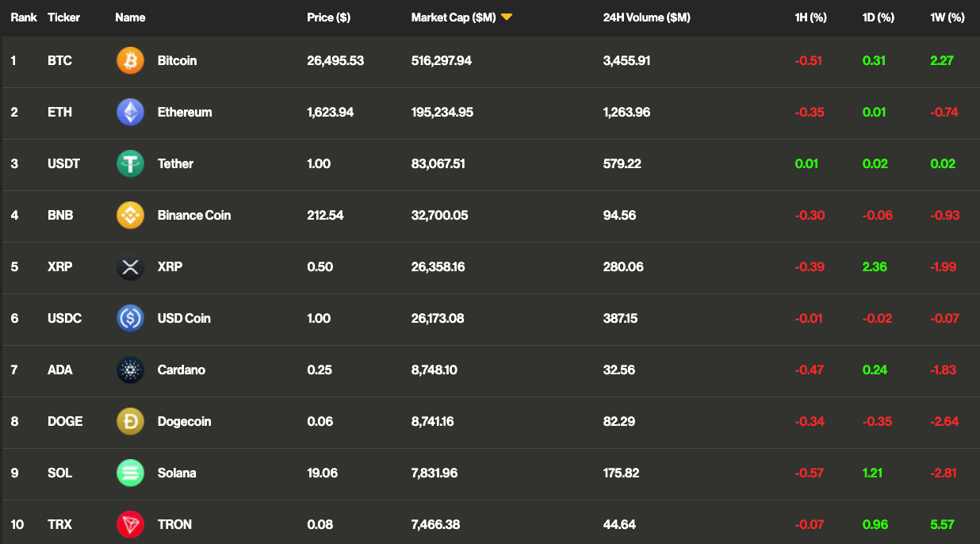
Task: Click the TRON red icon
Action: pyautogui.click(x=130, y=524)
